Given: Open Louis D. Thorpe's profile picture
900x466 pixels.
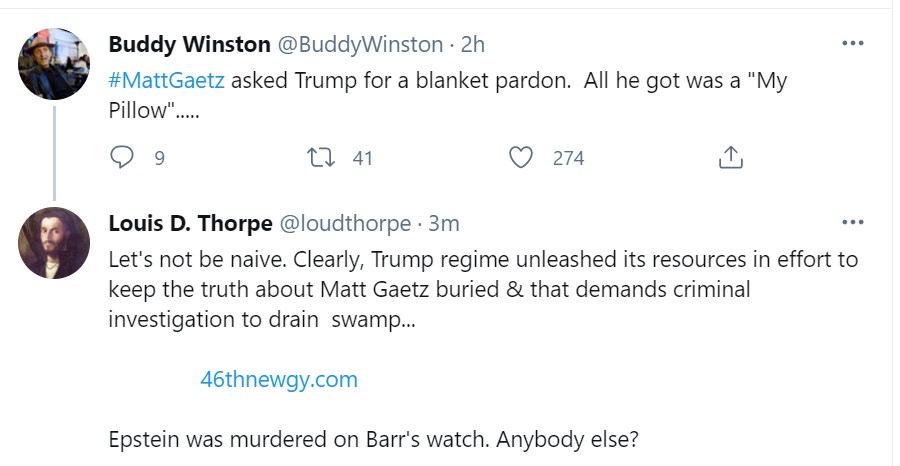Looking at the screenshot, I should click(x=55, y=242).
